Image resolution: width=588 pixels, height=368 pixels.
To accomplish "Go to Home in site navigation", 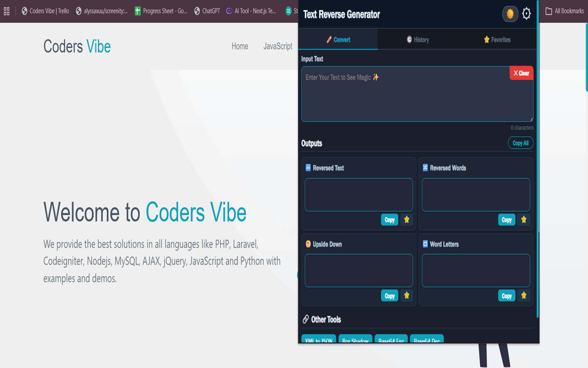I will pyautogui.click(x=240, y=46).
